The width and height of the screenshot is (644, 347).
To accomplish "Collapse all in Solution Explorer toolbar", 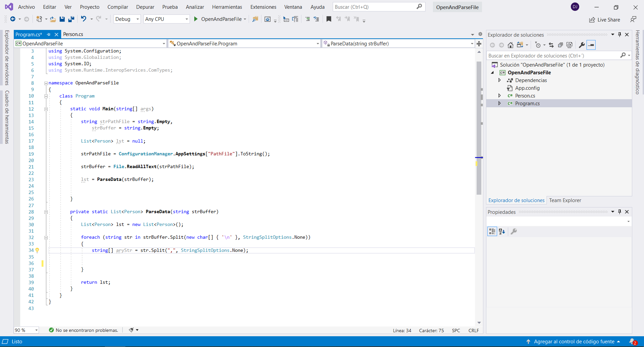I will [560, 45].
